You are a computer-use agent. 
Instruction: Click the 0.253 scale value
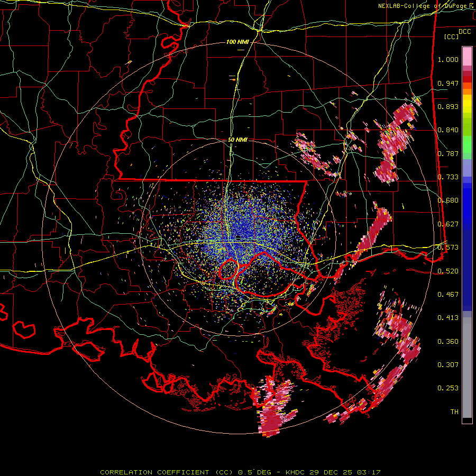point(448,388)
